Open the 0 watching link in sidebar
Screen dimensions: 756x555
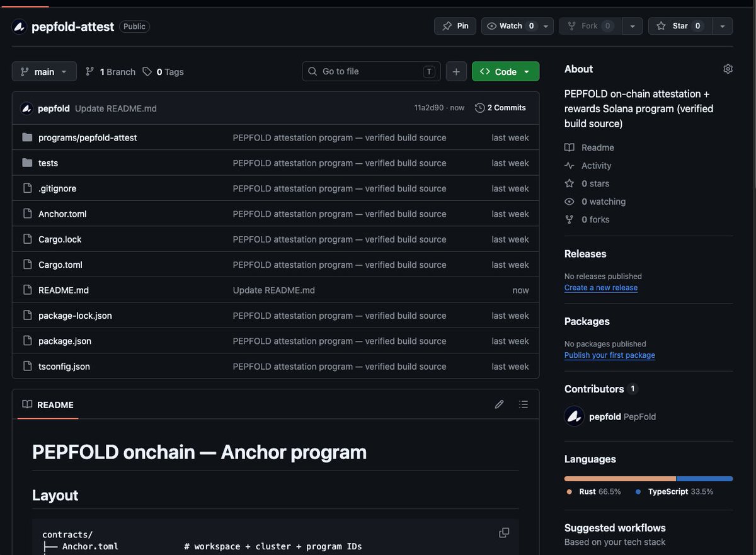coord(595,202)
